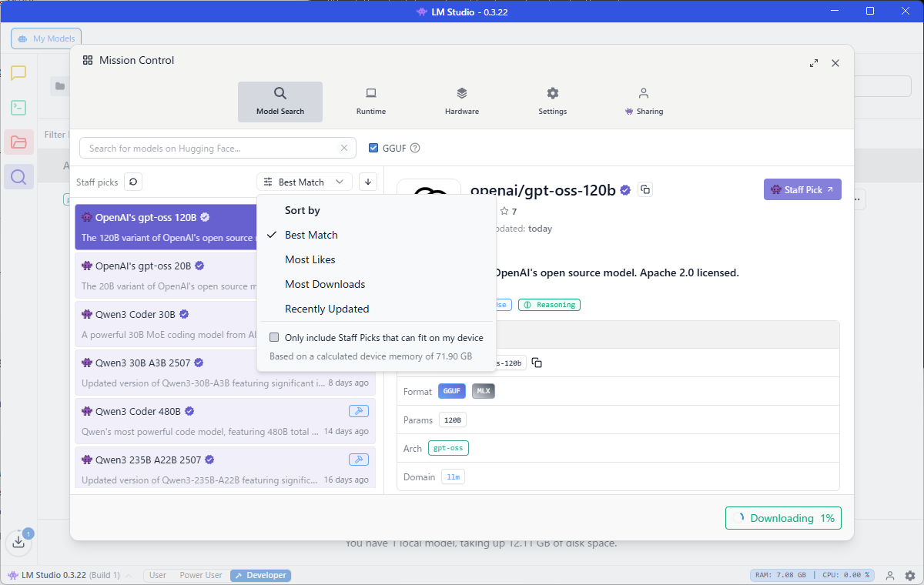Viewport: 924px width, 585px height.
Task: Click the LM Studio version label in status bar
Action: pyautogui.click(x=64, y=575)
